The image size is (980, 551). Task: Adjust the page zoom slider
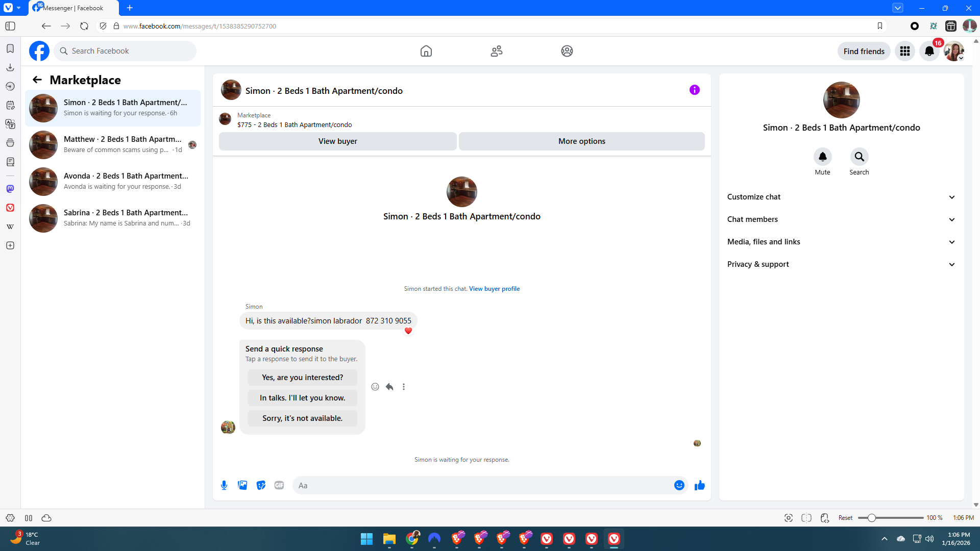[x=872, y=518]
